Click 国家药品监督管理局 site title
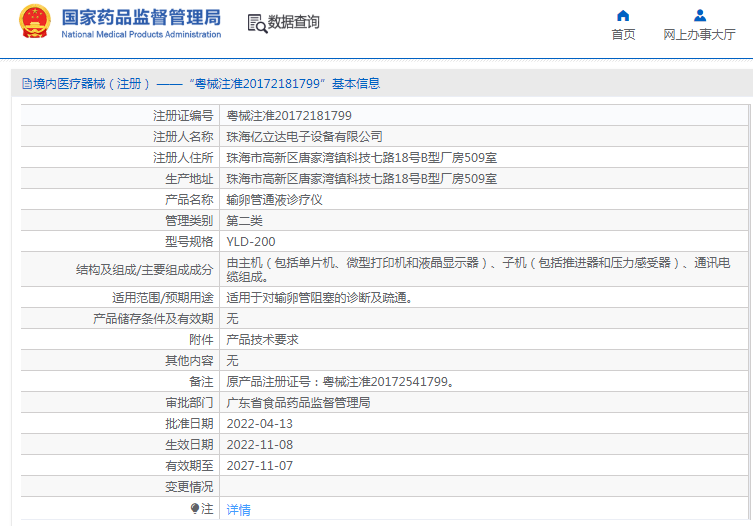Image resolution: width=753 pixels, height=526 pixels. click(x=141, y=17)
